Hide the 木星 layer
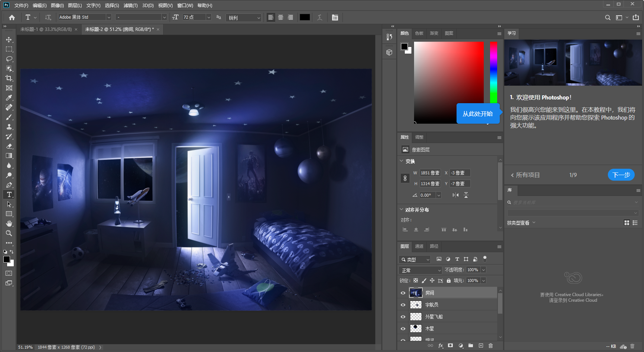The width and height of the screenshot is (644, 352). coord(403,328)
